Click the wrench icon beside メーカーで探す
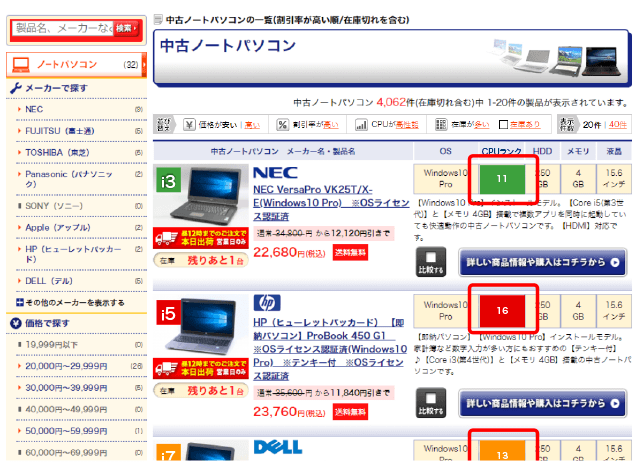This screenshot has width=640, height=470. (x=16, y=88)
